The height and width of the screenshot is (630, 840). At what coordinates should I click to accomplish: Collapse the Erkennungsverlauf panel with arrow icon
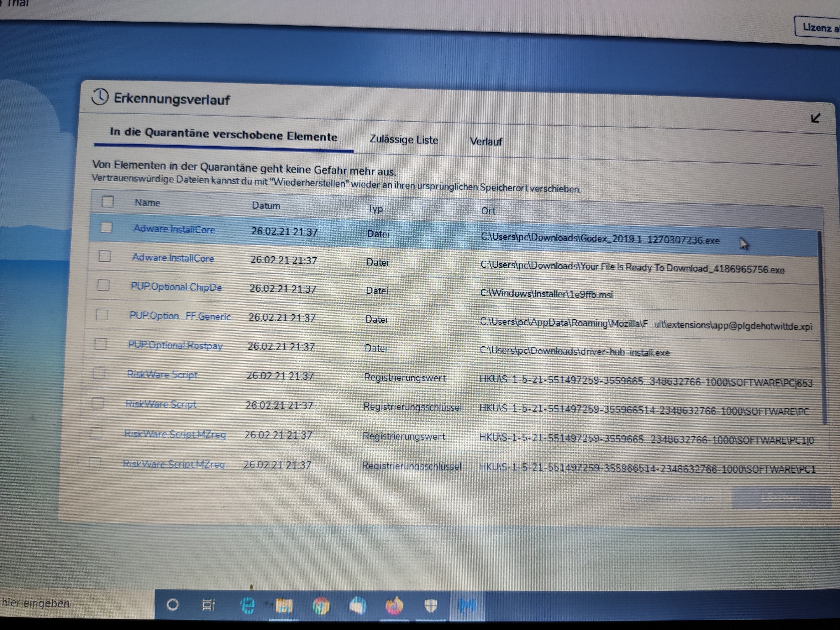pyautogui.click(x=815, y=119)
